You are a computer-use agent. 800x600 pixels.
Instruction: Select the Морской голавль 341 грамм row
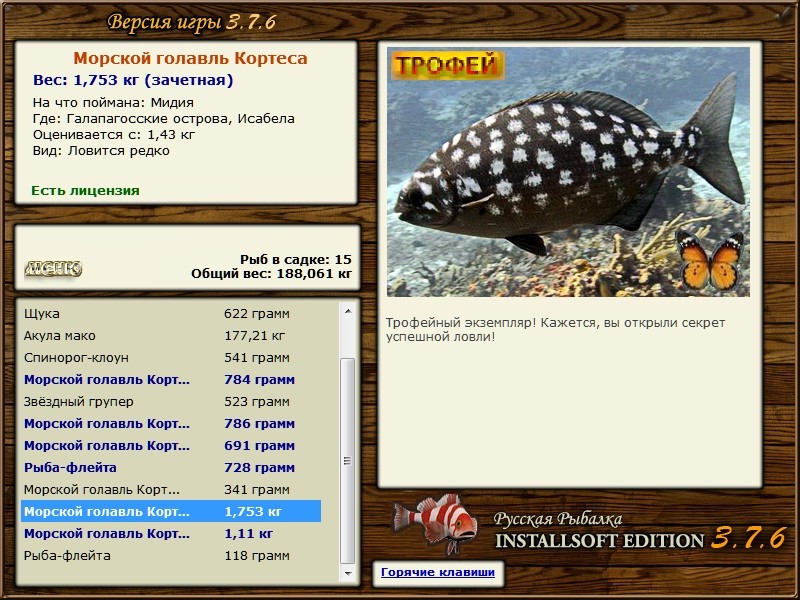coord(171,489)
